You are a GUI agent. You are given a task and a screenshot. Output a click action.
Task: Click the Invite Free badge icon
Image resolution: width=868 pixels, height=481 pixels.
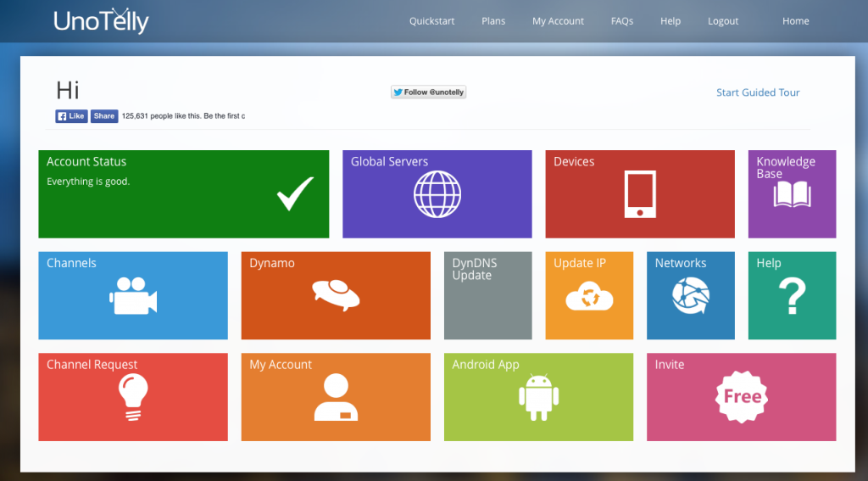(742, 397)
